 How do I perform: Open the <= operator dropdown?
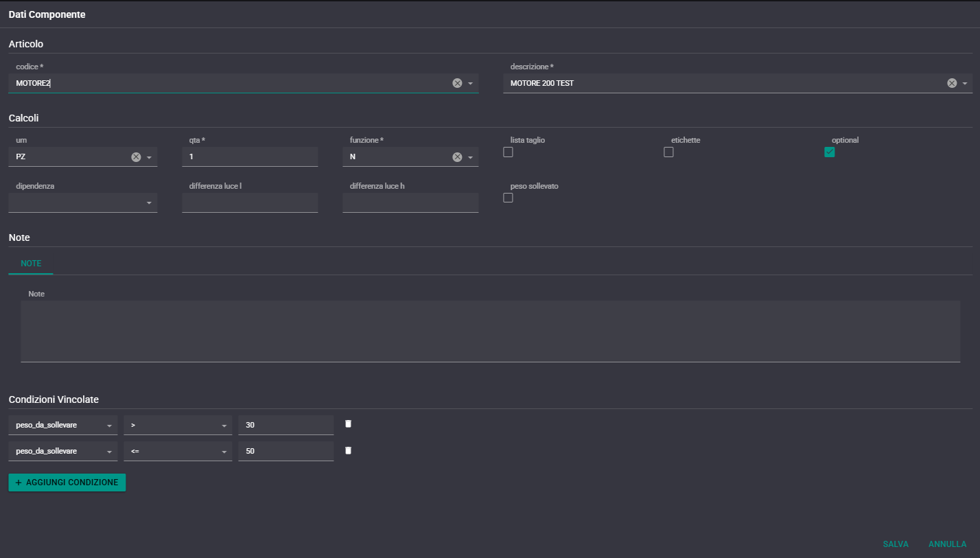(178, 451)
